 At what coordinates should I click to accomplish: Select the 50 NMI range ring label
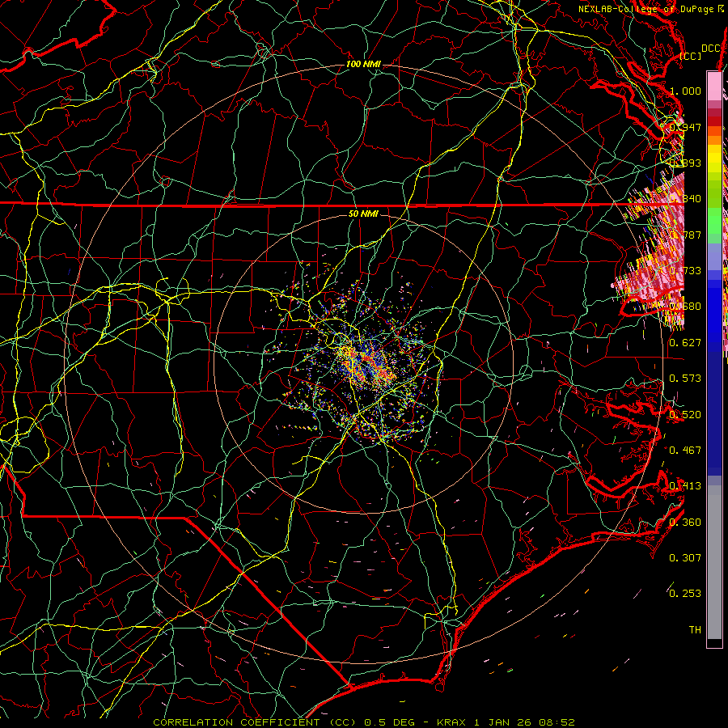[x=363, y=214]
